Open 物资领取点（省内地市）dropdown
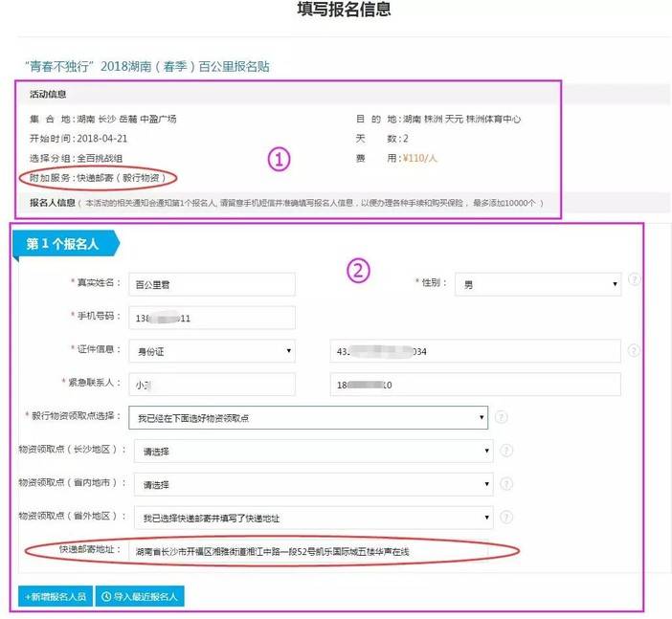672x619 pixels. point(313,484)
